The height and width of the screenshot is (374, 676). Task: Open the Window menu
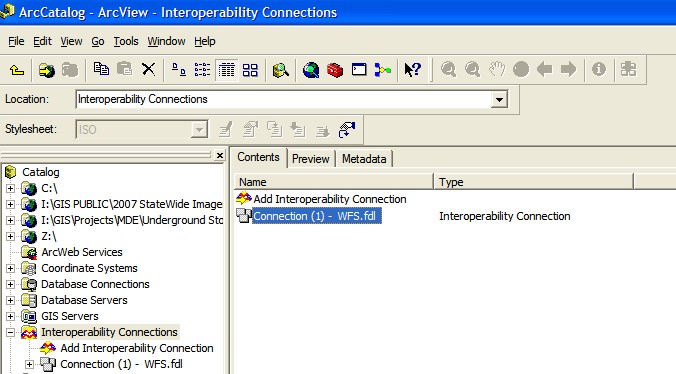(166, 41)
